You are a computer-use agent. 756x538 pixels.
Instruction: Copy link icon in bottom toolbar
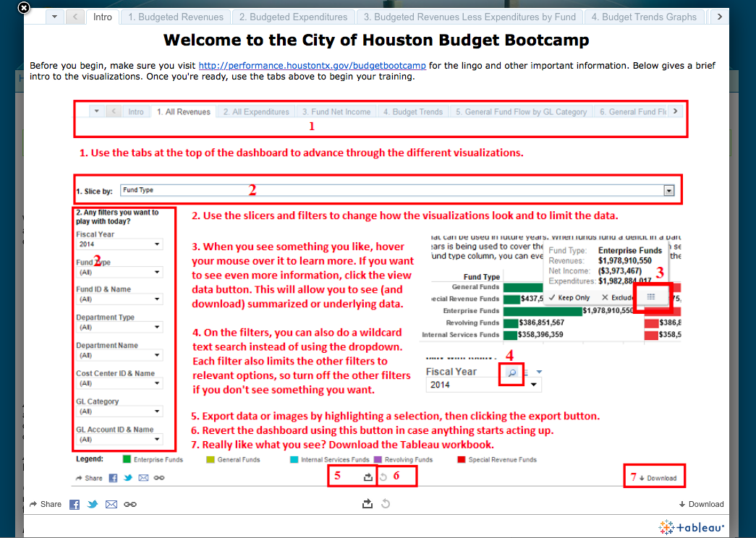click(130, 504)
